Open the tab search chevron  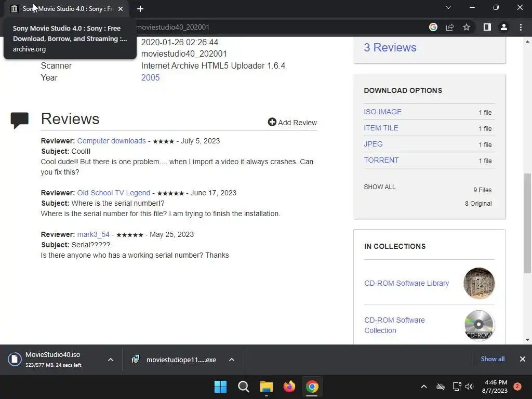pyautogui.click(x=448, y=7)
